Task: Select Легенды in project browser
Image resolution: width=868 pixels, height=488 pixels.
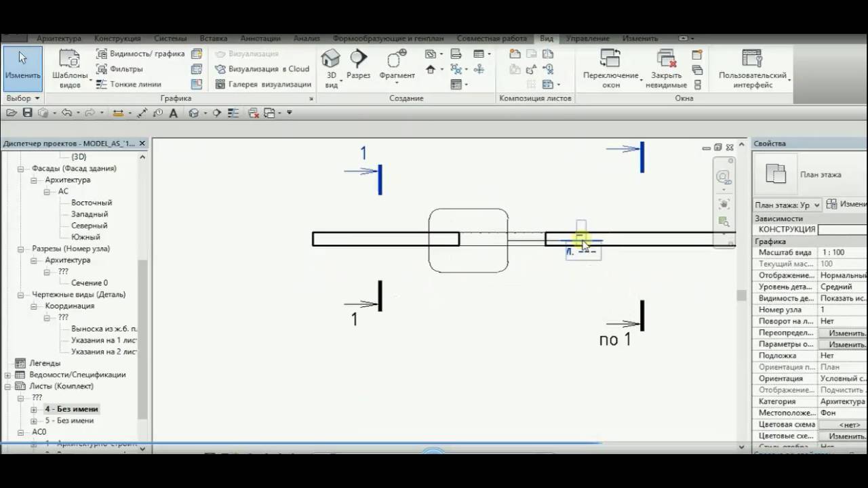Action: coord(45,363)
